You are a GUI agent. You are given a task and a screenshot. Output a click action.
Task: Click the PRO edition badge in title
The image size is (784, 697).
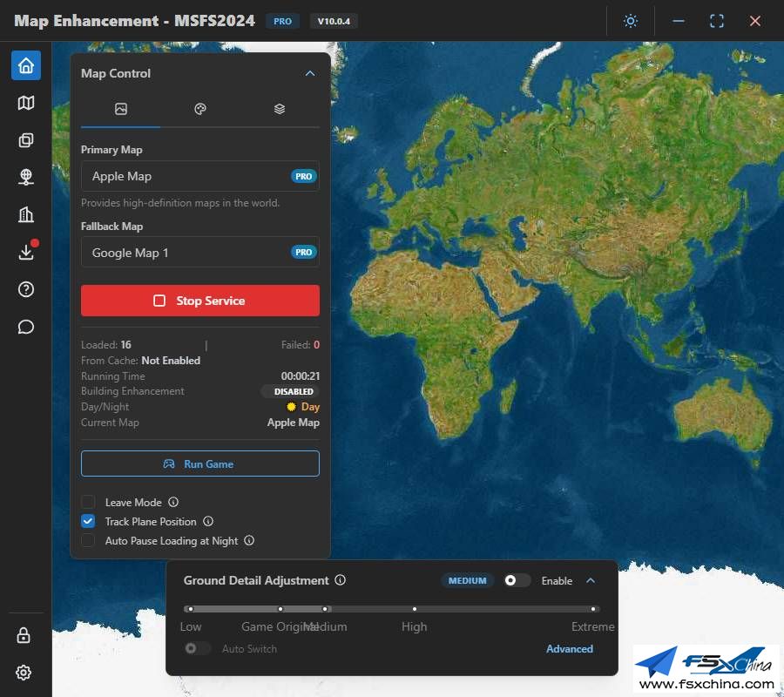[x=282, y=21]
